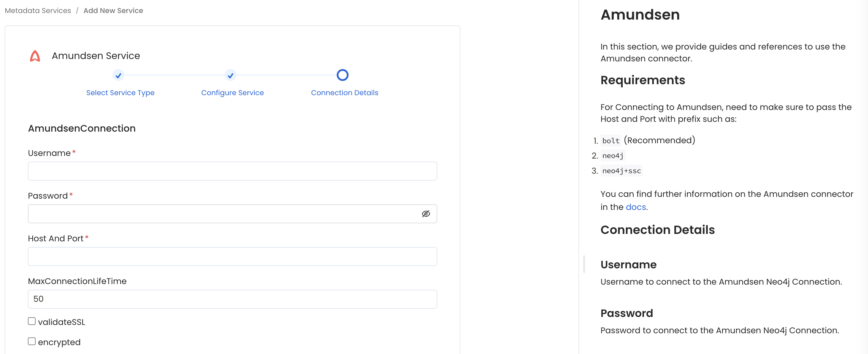Click the Add New Service breadcrumb item

coord(113,10)
